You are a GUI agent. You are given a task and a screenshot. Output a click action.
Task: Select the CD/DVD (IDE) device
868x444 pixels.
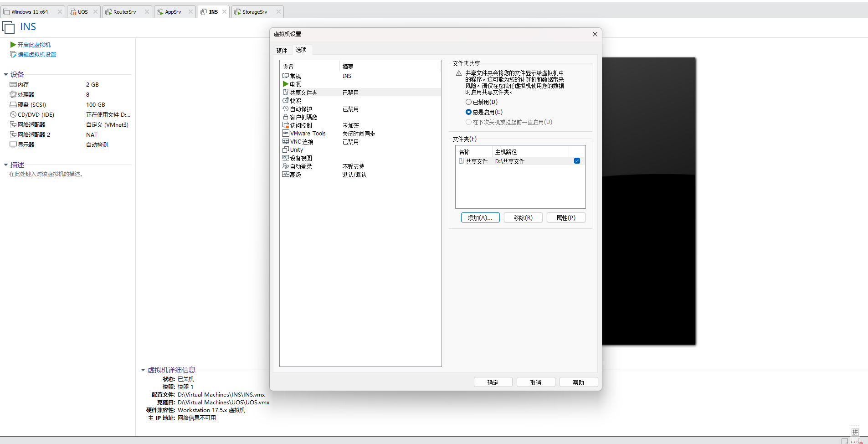coord(36,114)
